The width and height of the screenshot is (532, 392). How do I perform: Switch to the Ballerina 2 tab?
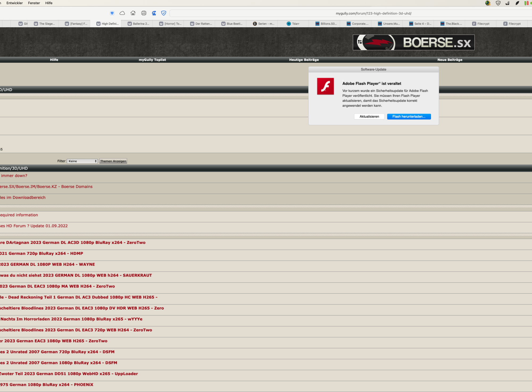(138, 24)
